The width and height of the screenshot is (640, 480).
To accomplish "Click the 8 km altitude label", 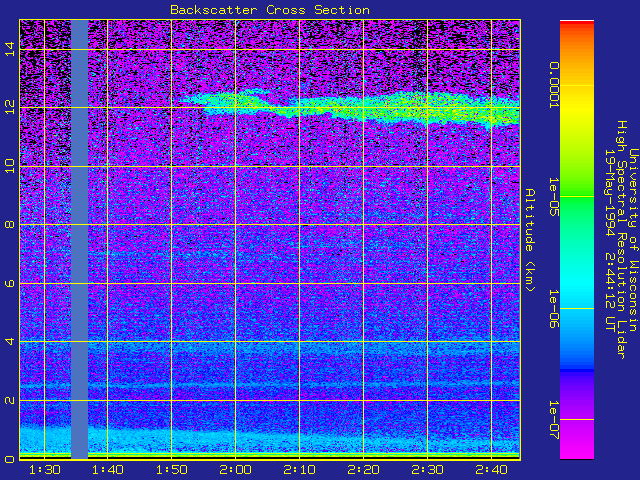I will [10, 224].
